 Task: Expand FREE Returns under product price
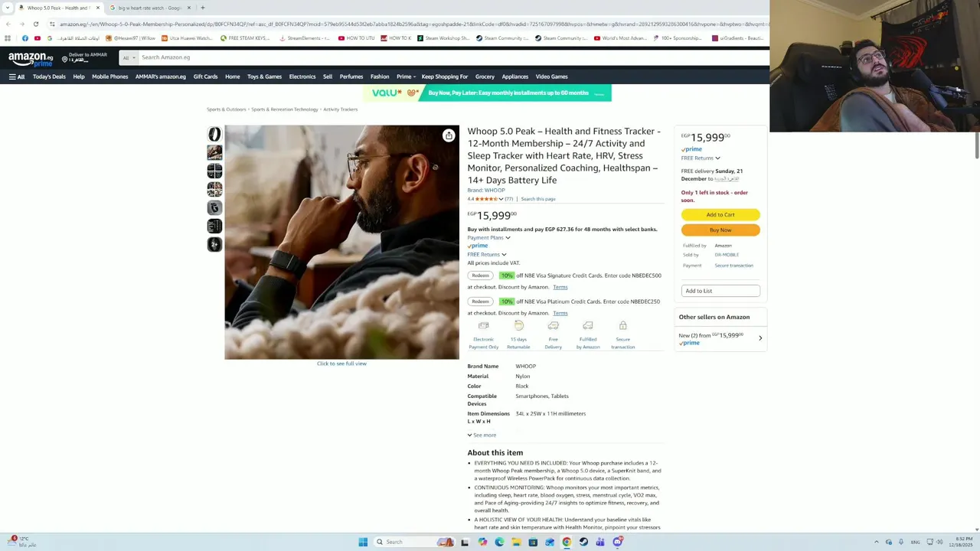(487, 254)
